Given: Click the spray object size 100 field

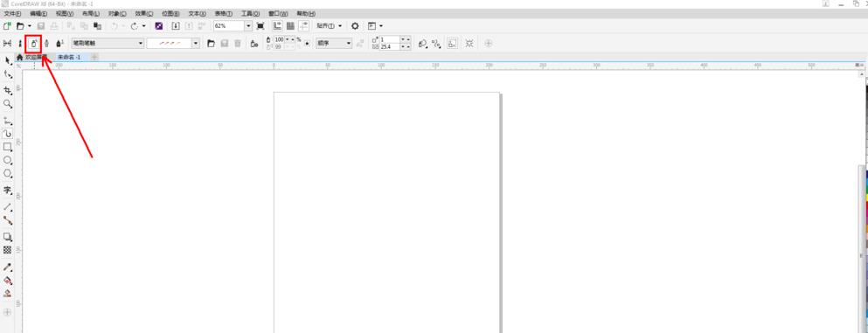Looking at the screenshot, I should [280, 40].
